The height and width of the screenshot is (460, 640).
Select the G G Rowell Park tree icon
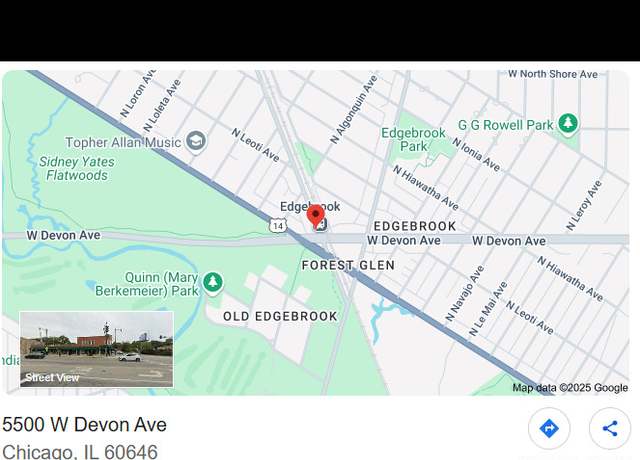(568, 123)
